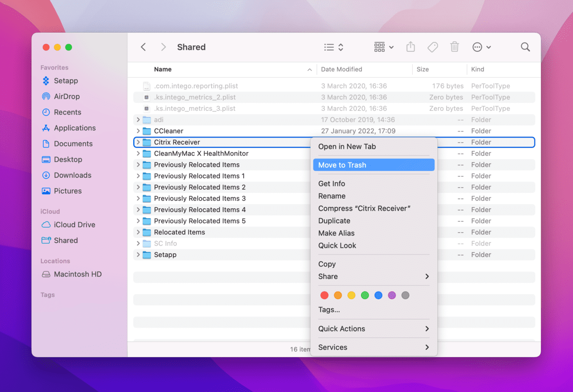Open the Quick Actions submenu
Viewport: 573px width, 392px height.
[x=374, y=329]
